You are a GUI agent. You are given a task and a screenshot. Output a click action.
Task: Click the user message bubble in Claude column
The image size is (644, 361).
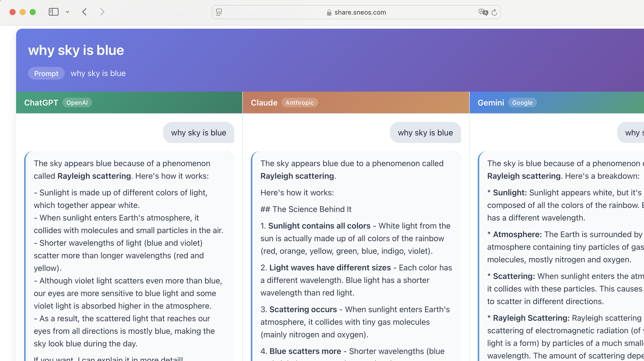[x=425, y=132]
